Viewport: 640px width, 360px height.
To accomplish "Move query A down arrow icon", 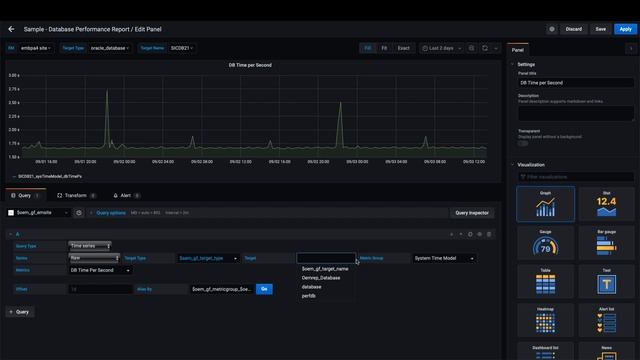I will [x=451, y=234].
